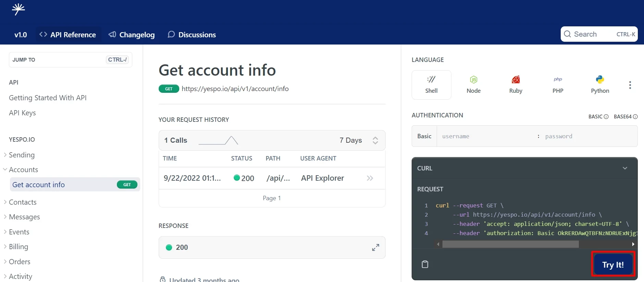Open the Changelog tab
The width and height of the screenshot is (644, 282).
click(132, 35)
